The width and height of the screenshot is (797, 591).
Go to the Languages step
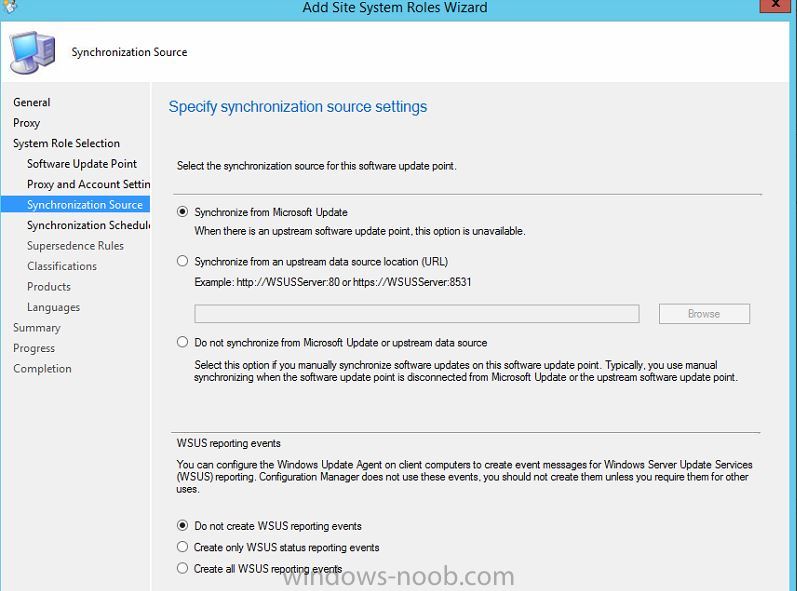(x=53, y=307)
